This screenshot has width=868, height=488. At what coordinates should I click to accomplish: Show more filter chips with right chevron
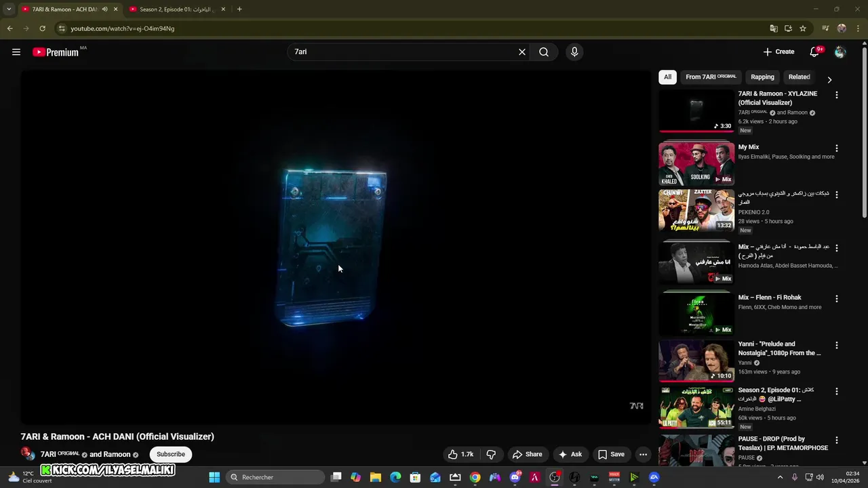coord(829,79)
